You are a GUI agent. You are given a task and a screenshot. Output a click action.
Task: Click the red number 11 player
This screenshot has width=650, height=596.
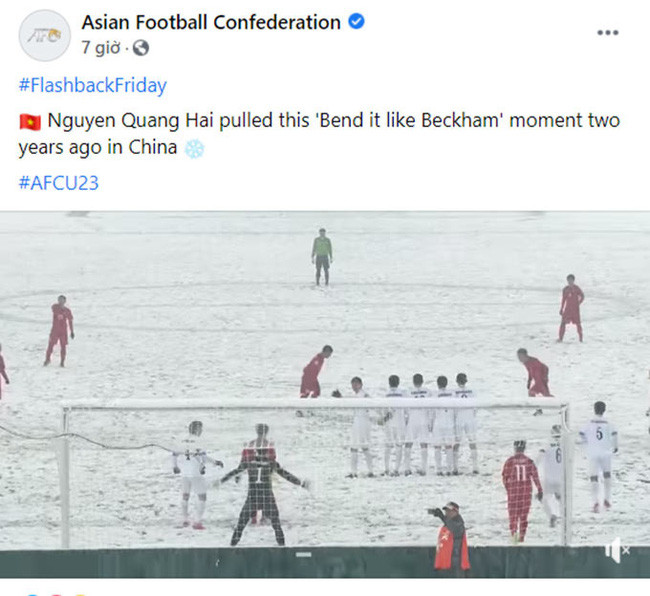[520, 490]
